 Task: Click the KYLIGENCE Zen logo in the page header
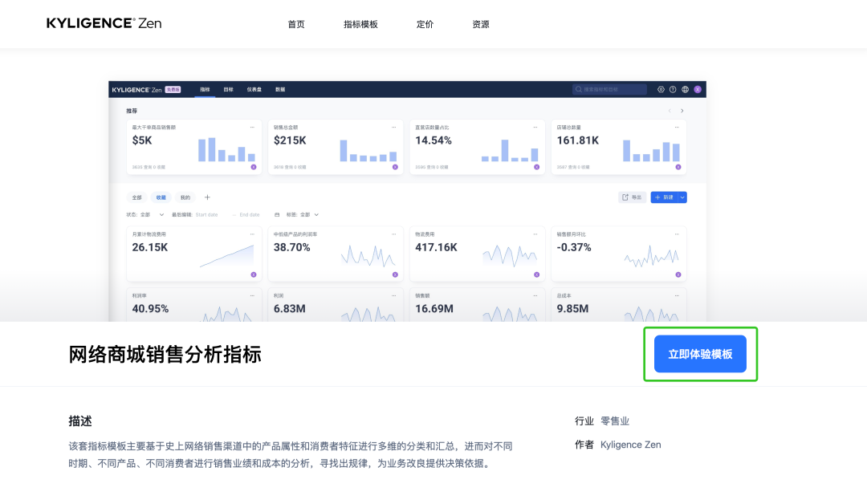[x=104, y=23]
